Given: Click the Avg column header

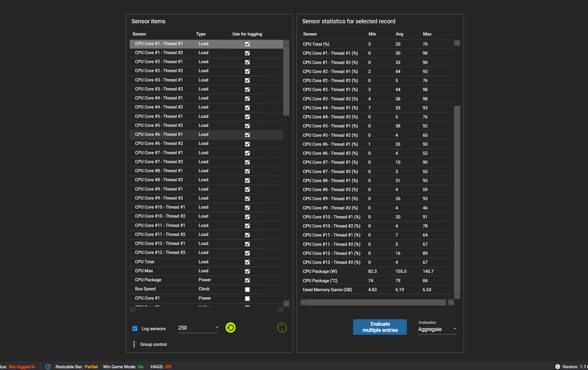Looking at the screenshot, I should tap(399, 34).
